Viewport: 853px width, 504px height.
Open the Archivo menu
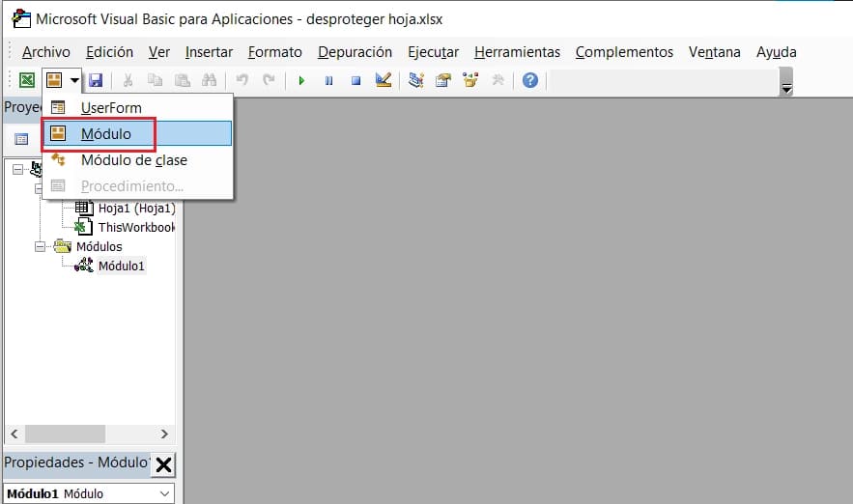[46, 51]
